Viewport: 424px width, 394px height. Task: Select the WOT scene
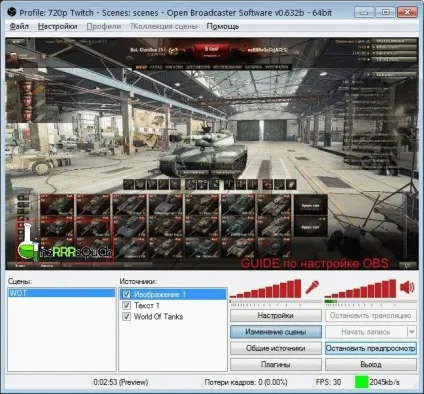[62, 293]
